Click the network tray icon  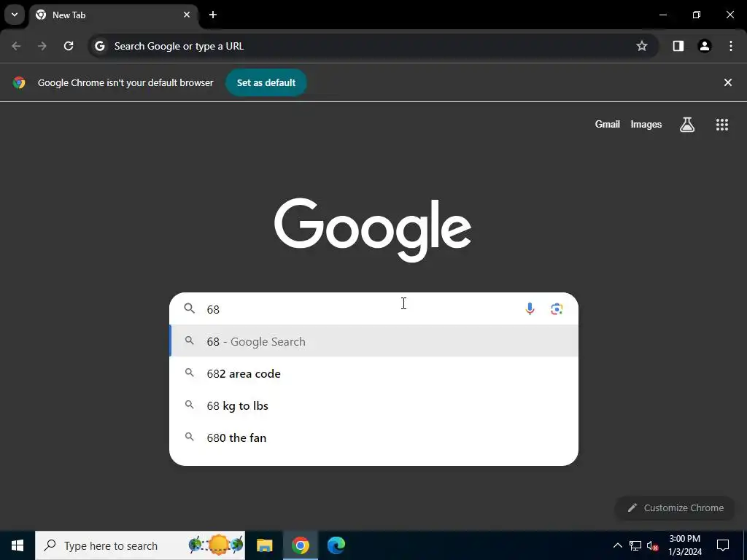point(635,545)
